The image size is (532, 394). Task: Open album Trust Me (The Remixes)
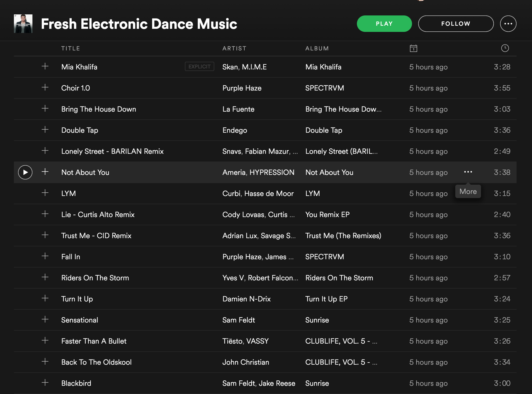[343, 236]
